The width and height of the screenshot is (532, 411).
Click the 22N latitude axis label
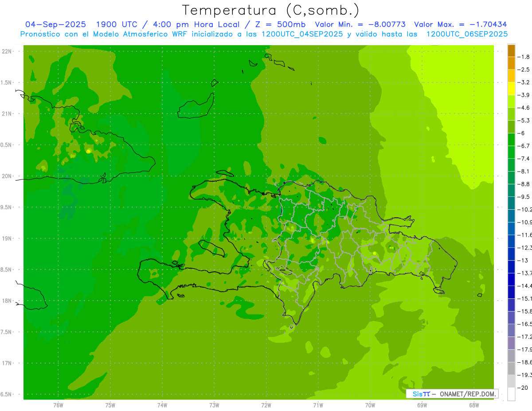click(x=7, y=51)
